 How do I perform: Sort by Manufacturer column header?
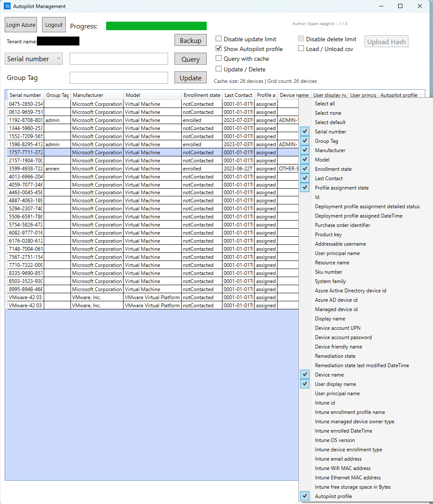click(x=97, y=95)
